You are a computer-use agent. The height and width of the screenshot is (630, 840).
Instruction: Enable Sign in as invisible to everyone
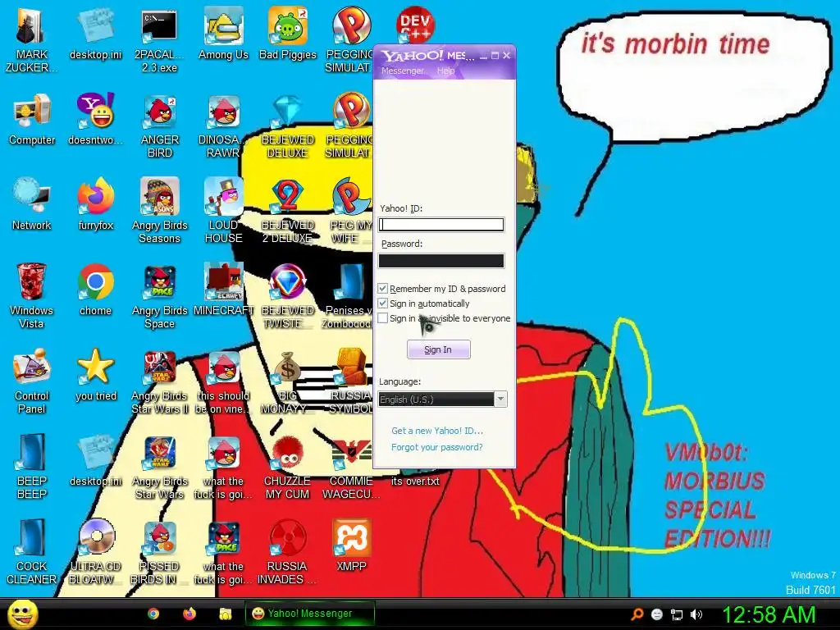(382, 318)
